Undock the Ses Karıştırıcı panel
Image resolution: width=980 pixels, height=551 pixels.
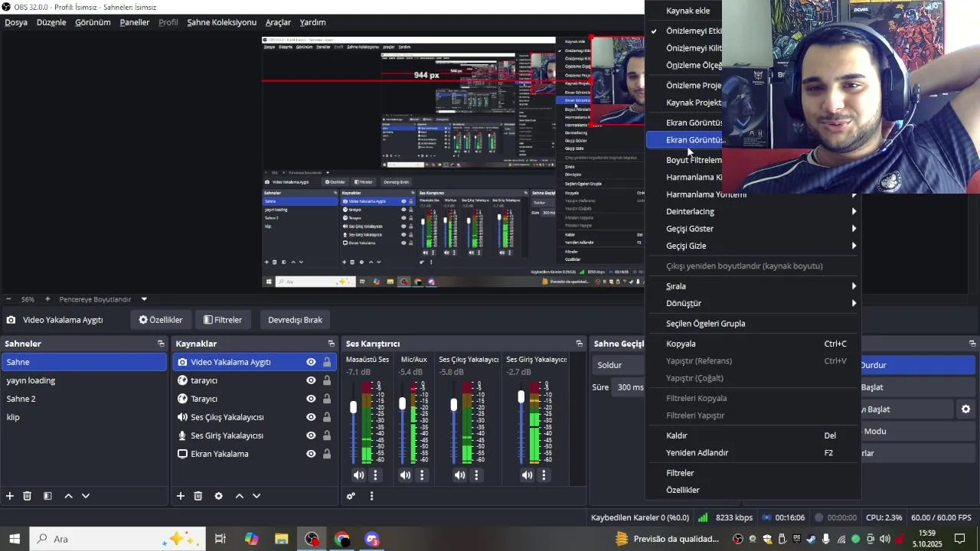pyautogui.click(x=580, y=344)
